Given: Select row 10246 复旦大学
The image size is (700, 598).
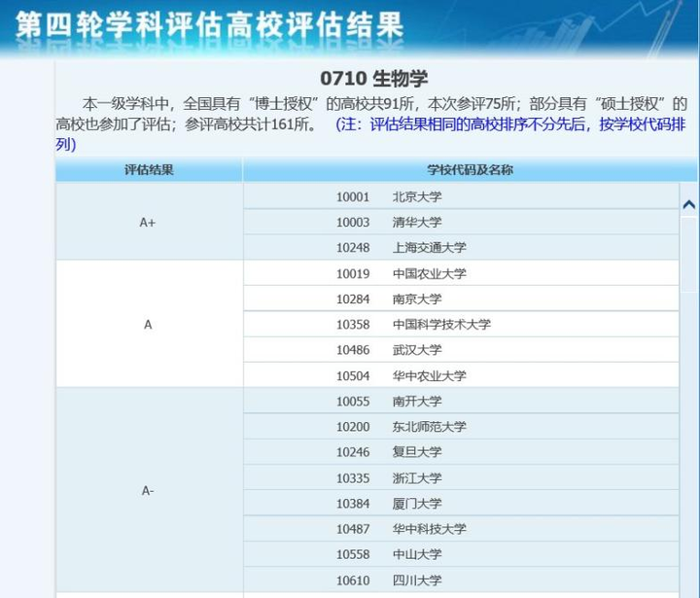Looking at the screenshot, I should pyautogui.click(x=461, y=452).
